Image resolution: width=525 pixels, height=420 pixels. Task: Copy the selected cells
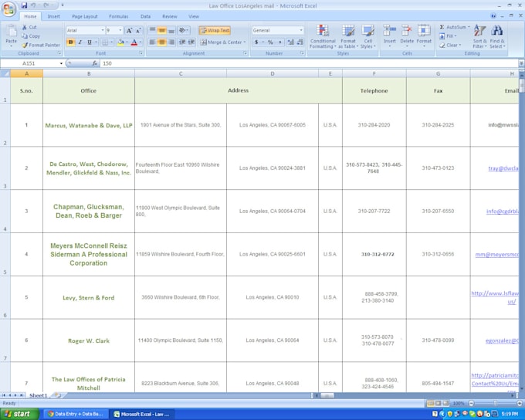pos(31,36)
